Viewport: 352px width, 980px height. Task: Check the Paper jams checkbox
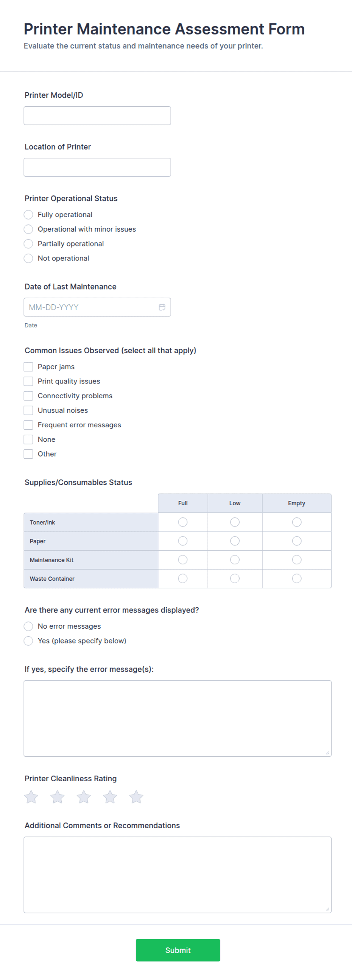pyautogui.click(x=28, y=367)
